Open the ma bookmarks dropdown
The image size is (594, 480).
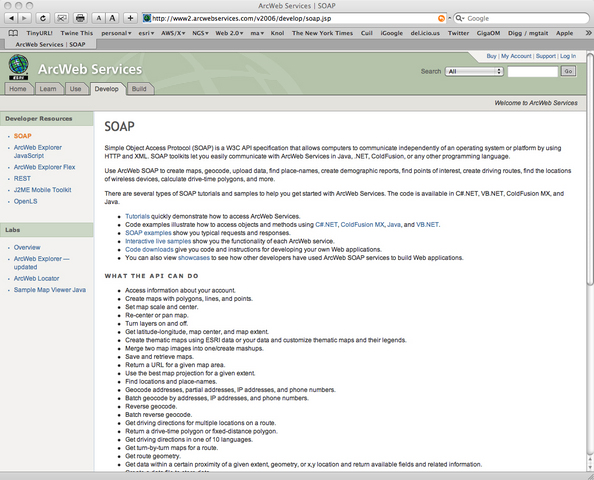(257, 33)
